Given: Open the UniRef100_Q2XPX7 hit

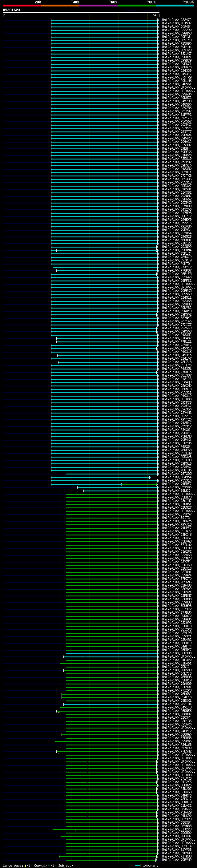Looking at the screenshot, I should point(176,467).
